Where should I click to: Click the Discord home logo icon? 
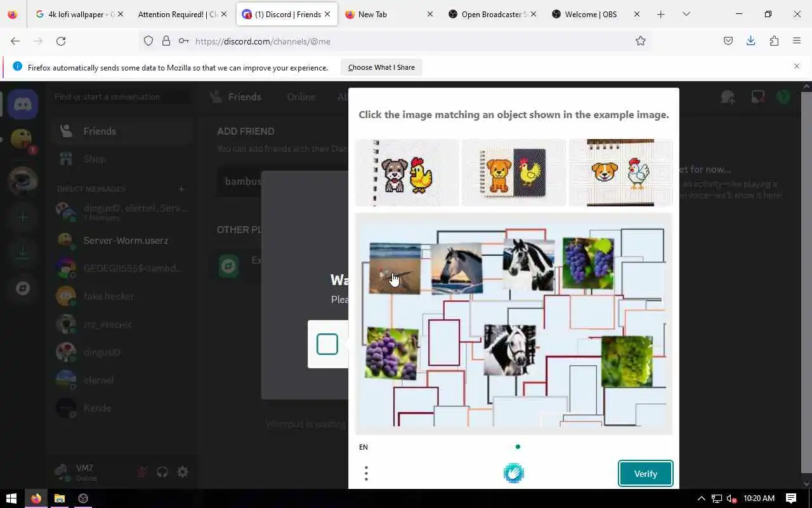(x=23, y=104)
